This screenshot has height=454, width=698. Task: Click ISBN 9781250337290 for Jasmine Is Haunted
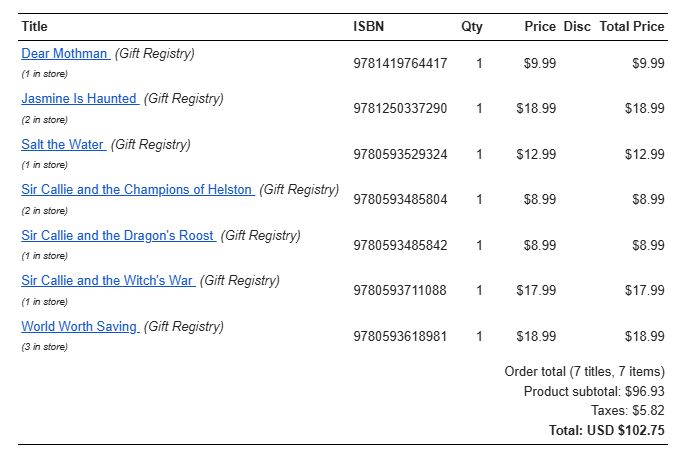click(400, 109)
